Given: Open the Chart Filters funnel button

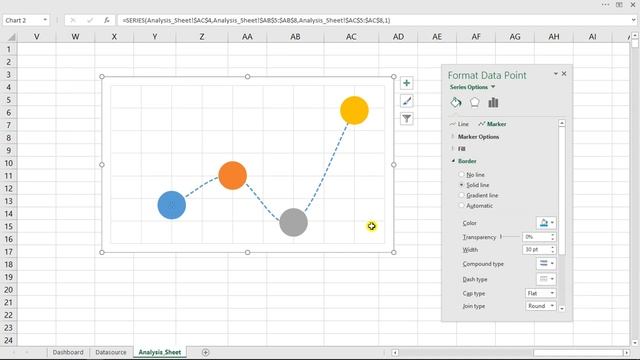Looking at the screenshot, I should [x=407, y=119].
